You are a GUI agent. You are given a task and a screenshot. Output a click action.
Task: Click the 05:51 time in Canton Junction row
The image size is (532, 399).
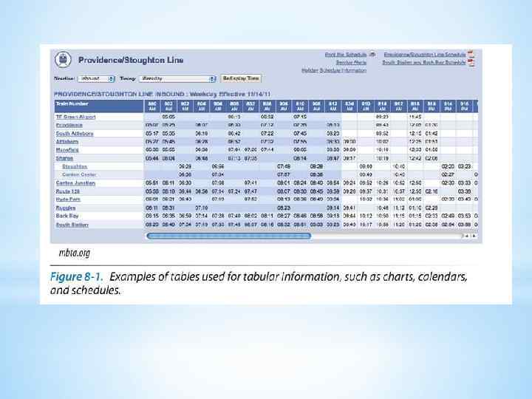pos(152,183)
